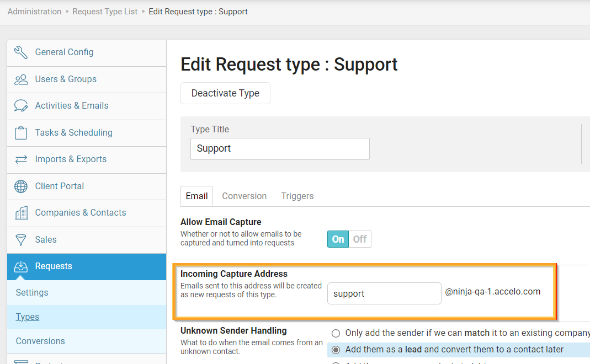Click the Tasks & Scheduling clipboard icon
This screenshot has height=364, width=590.
[21, 133]
